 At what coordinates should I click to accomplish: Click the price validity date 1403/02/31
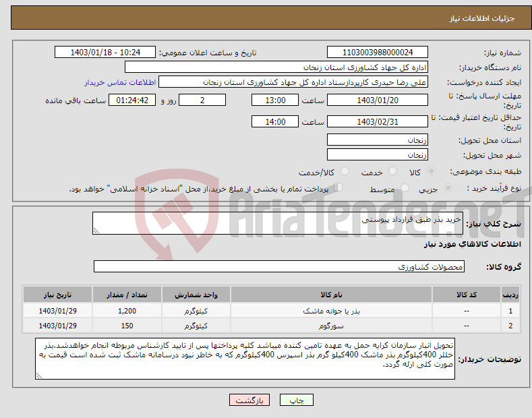378,121
